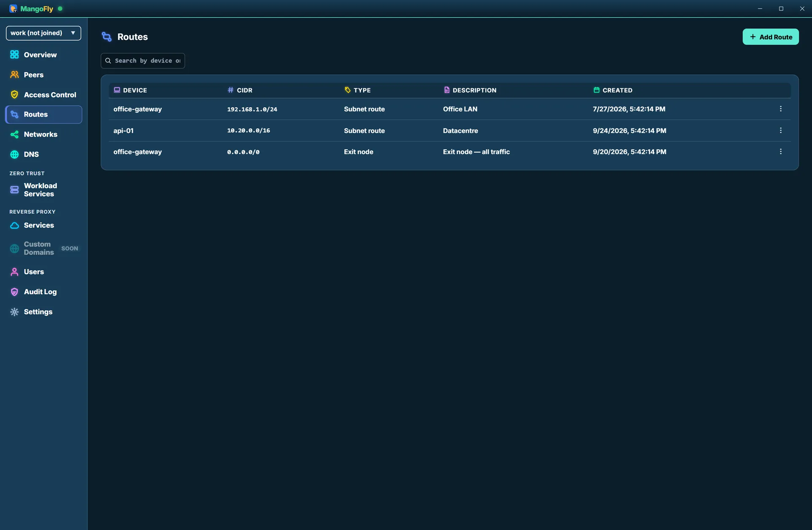The image size is (812, 530).
Task: Click the MangoFly logo icon
Action: coord(14,8)
